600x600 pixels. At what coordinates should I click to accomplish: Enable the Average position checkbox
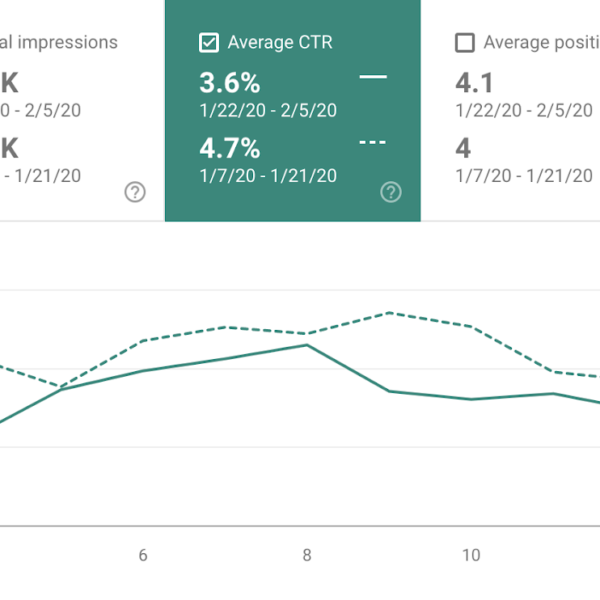click(x=465, y=42)
